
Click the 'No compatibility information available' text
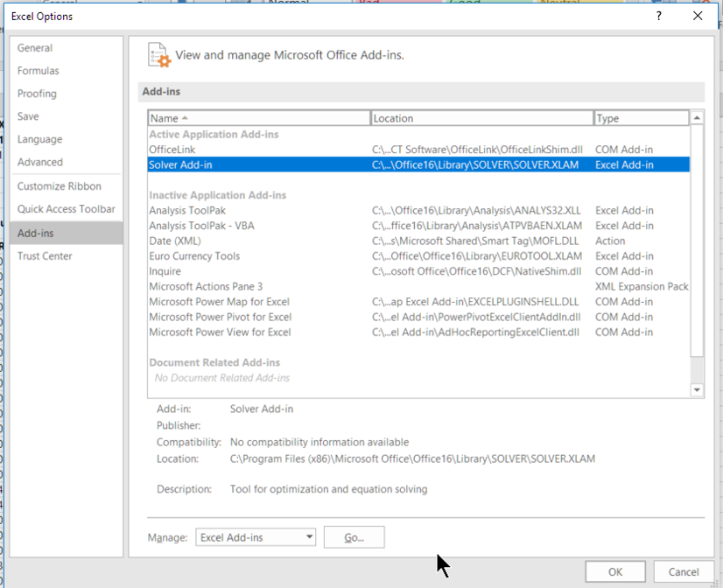coord(319,443)
